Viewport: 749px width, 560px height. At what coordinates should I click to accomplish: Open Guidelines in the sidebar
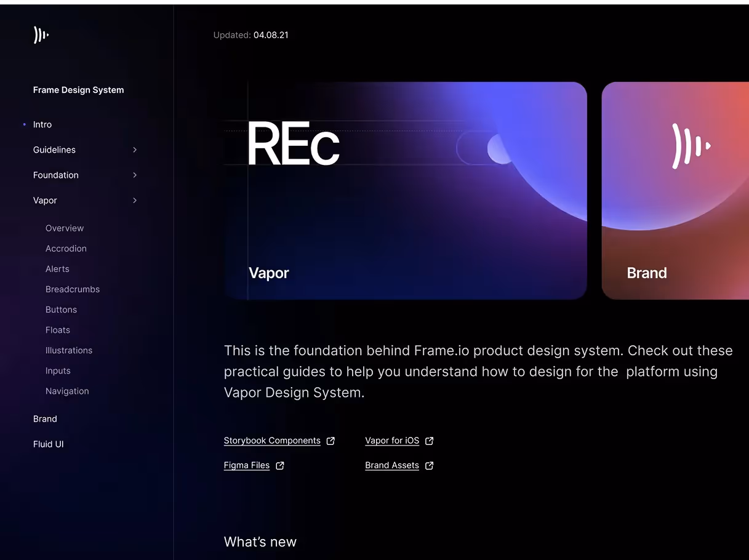(x=54, y=150)
